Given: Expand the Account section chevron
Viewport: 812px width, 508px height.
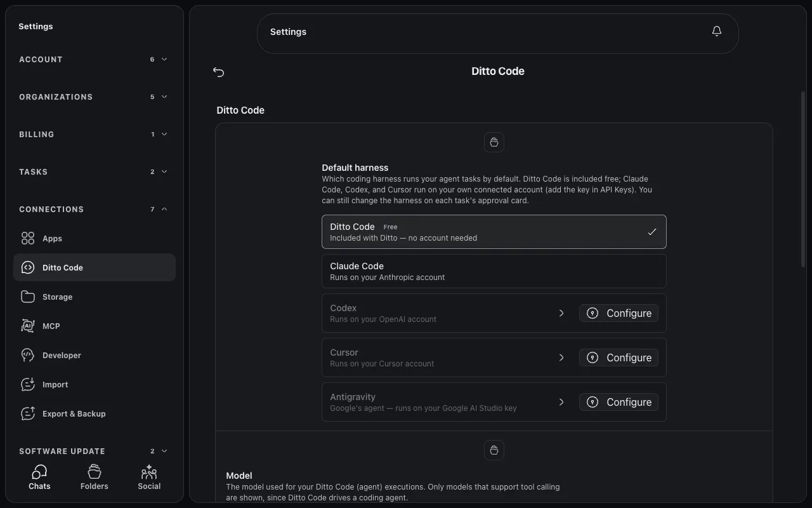Looking at the screenshot, I should (164, 59).
